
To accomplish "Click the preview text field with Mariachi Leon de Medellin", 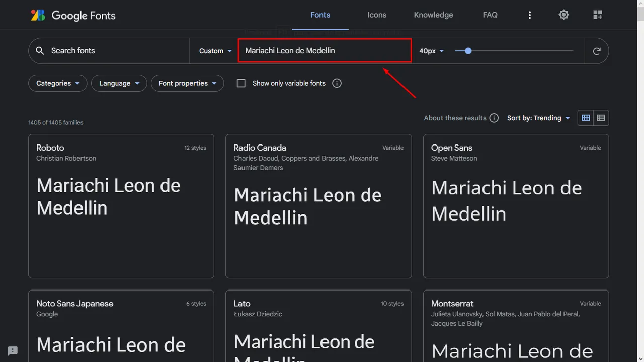I will [325, 51].
